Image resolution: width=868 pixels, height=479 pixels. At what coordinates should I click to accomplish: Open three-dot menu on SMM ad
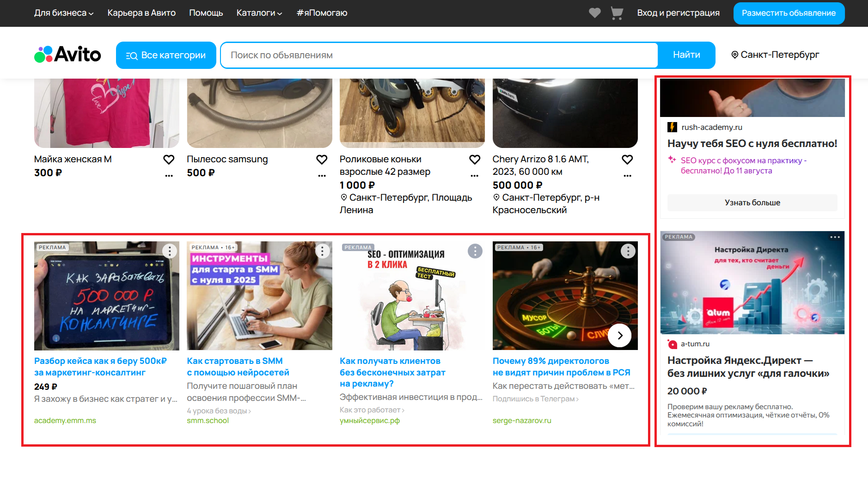(322, 251)
